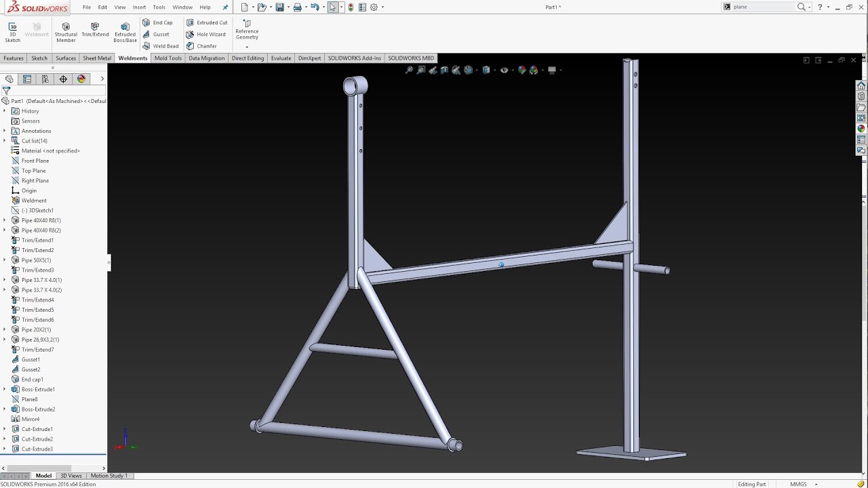Screen dimensions: 868x488
Task: Open File Explorer folder in task pane
Action: (861, 107)
